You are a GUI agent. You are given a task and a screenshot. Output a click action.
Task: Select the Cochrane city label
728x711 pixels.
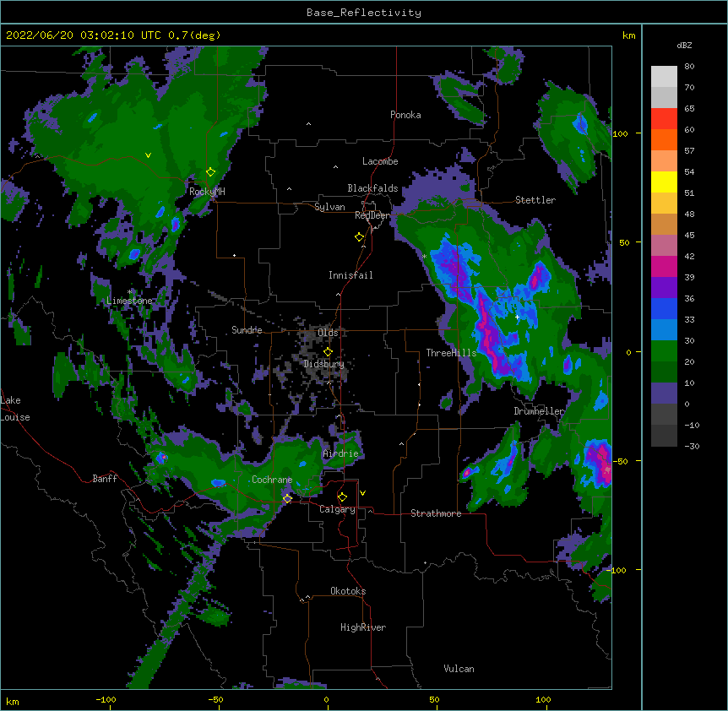(x=272, y=480)
